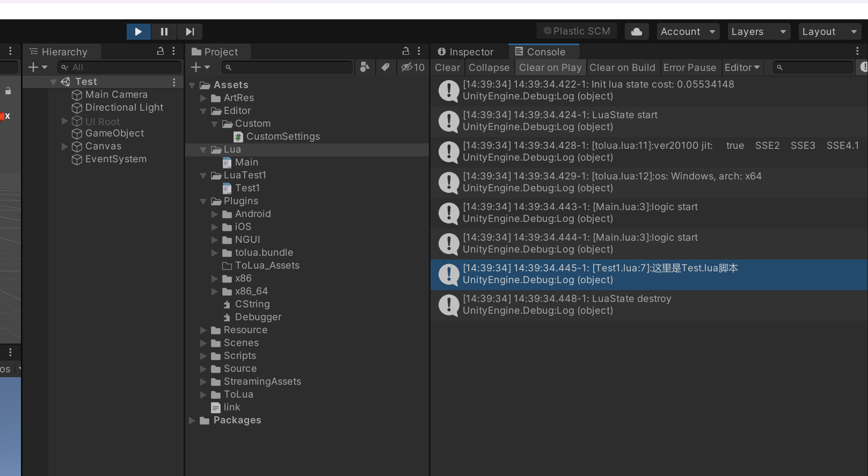
Task: Select CustomSettings C# script
Action: click(277, 136)
